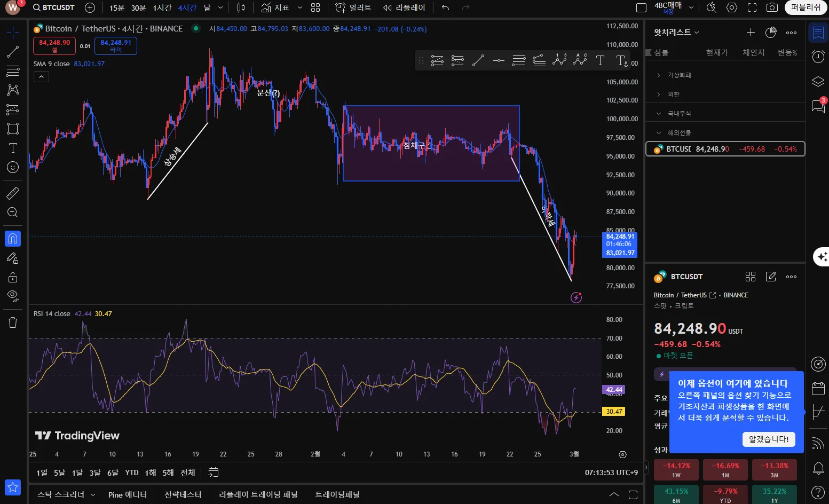Open the chart settings gear icon
The height and width of the screenshot is (504, 829).
pyautogui.click(x=732, y=7)
